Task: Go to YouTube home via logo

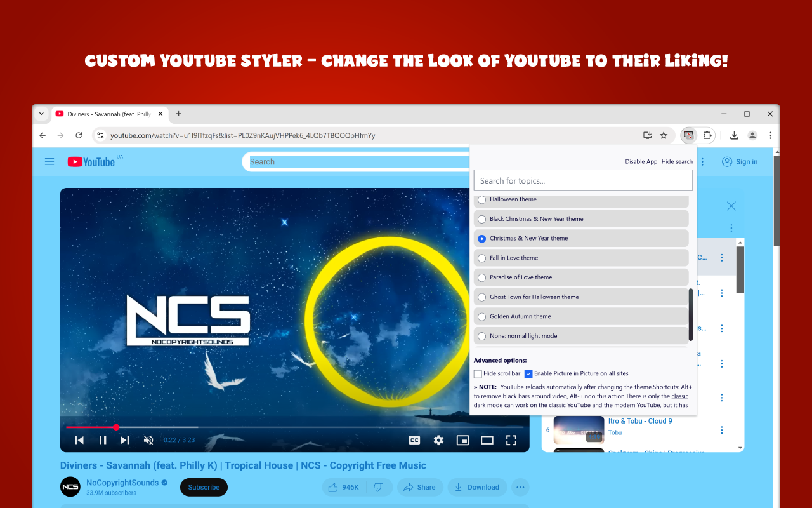Action: 93,162
